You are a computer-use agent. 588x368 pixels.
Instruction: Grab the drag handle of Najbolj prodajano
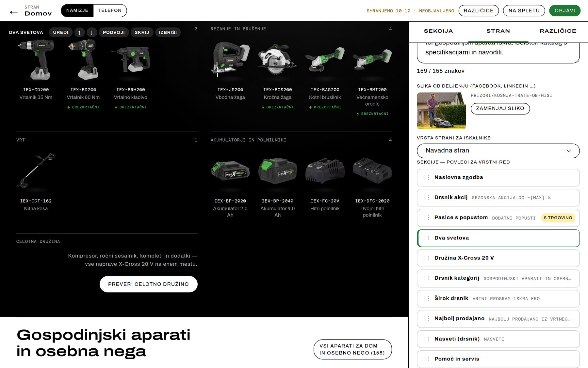426,319
